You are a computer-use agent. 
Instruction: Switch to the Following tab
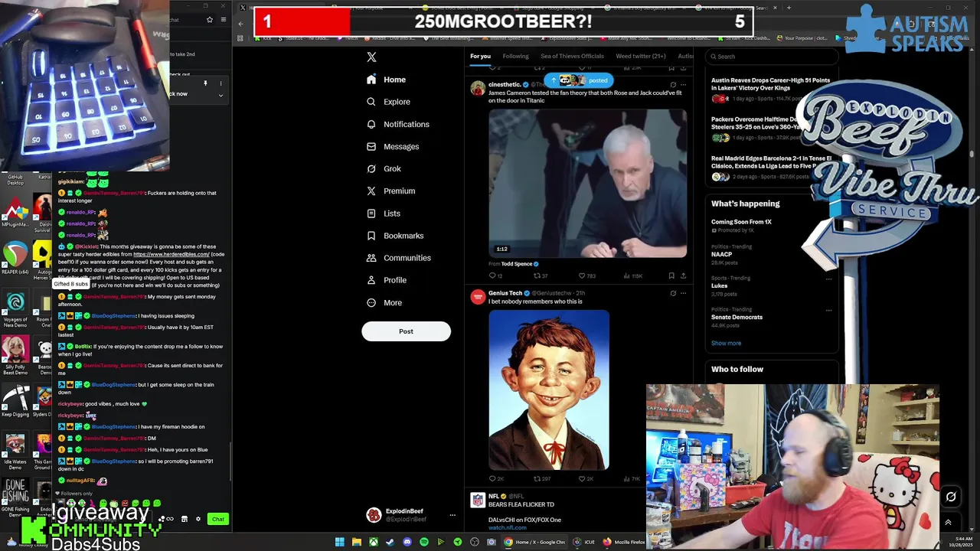[515, 56]
